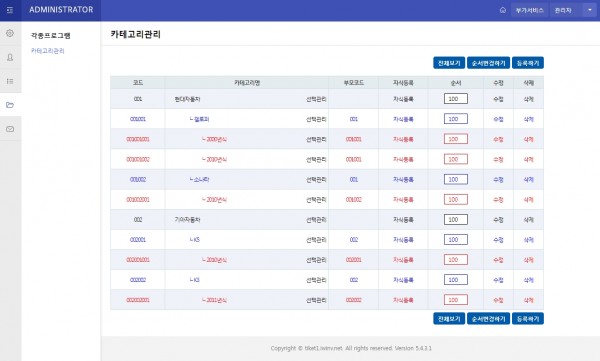This screenshot has width=600, height=361.
Task: Focus the order input for code 001001001
Action: [456, 139]
